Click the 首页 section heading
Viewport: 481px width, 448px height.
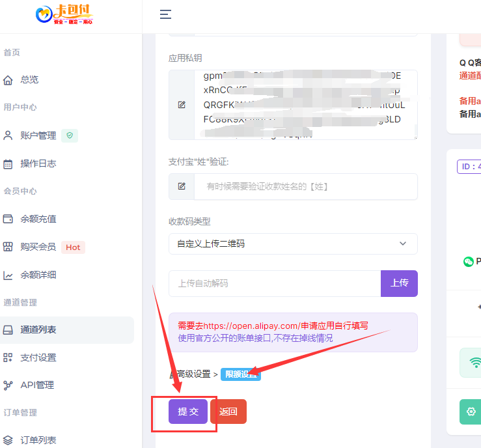(x=12, y=53)
